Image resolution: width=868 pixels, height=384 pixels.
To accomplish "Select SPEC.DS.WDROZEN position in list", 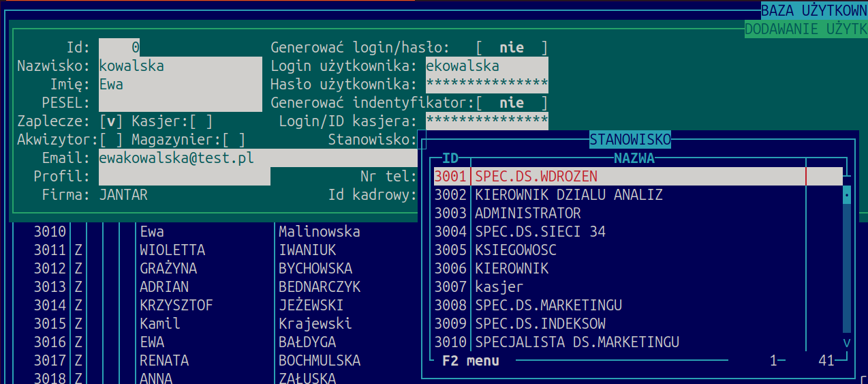I will pyautogui.click(x=536, y=177).
